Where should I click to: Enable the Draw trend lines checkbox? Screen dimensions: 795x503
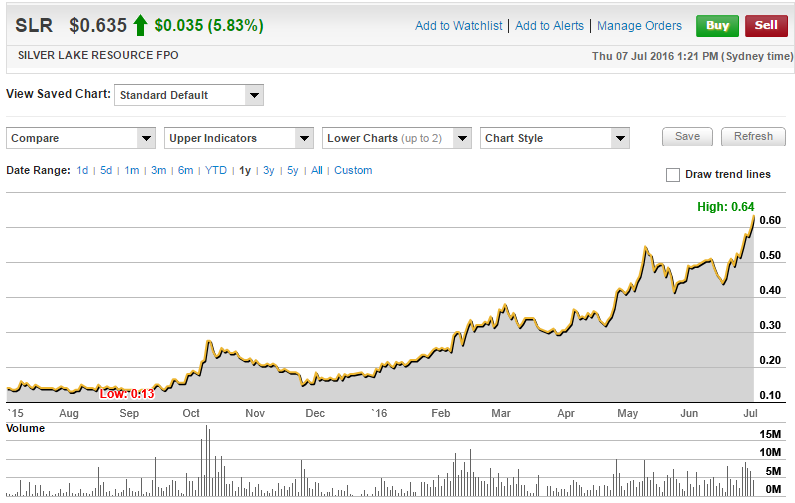(673, 175)
